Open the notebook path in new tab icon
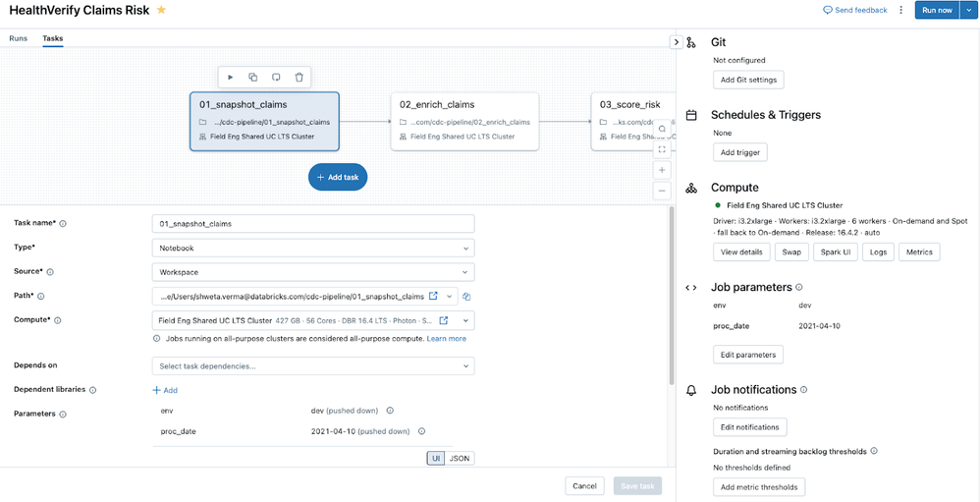Image resolution: width=980 pixels, height=502 pixels. pyautogui.click(x=433, y=296)
